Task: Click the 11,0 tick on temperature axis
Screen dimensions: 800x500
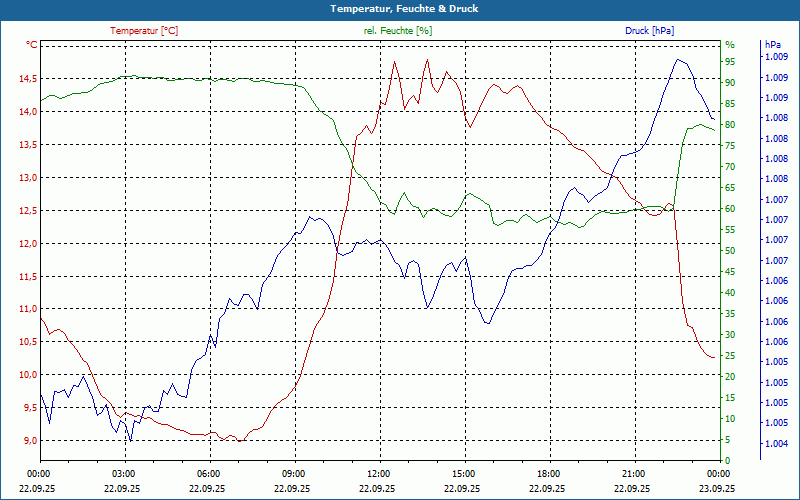Action: [x=28, y=309]
